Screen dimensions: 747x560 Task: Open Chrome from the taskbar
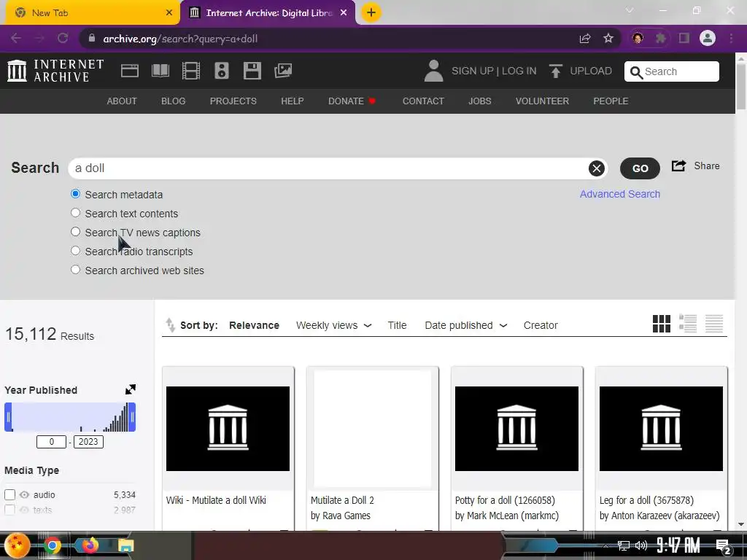(52, 545)
